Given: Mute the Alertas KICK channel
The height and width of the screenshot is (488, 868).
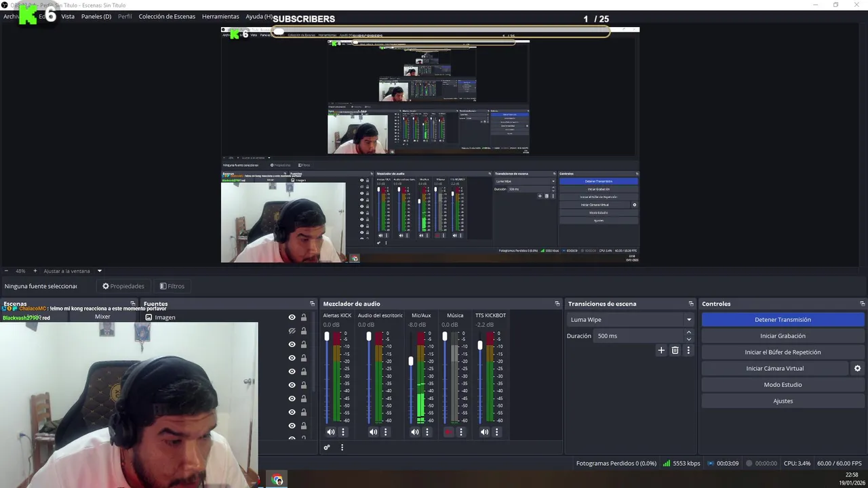Looking at the screenshot, I should point(331,432).
